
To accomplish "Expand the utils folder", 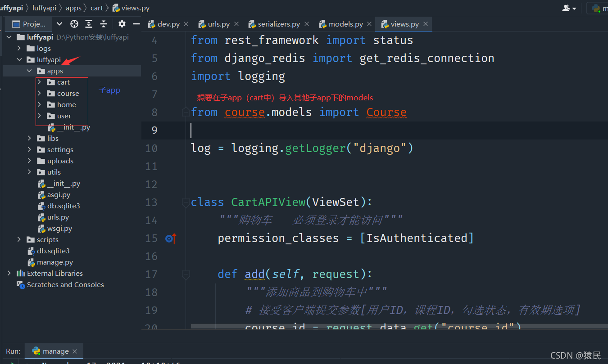I will (x=29, y=172).
